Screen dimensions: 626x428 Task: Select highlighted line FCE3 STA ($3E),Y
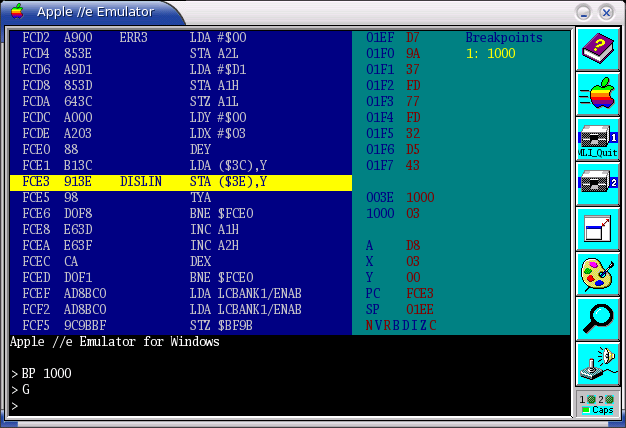coord(181,182)
